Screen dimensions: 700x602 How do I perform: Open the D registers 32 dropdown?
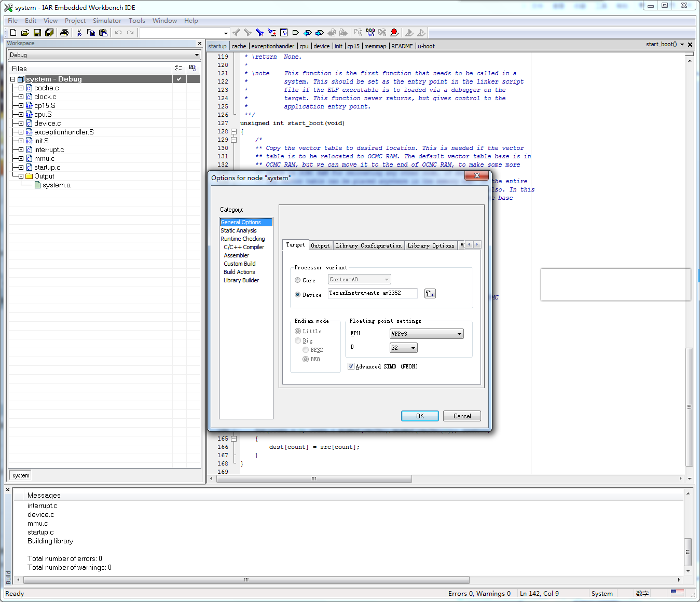(x=403, y=348)
